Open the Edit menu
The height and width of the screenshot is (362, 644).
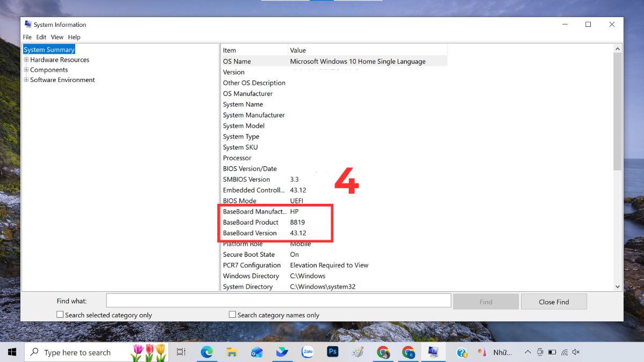click(x=41, y=37)
